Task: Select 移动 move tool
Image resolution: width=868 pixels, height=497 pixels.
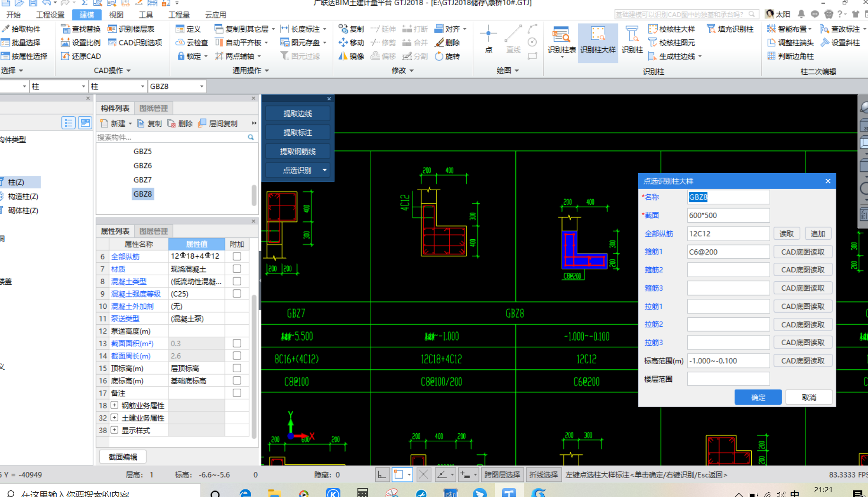Action: (351, 43)
